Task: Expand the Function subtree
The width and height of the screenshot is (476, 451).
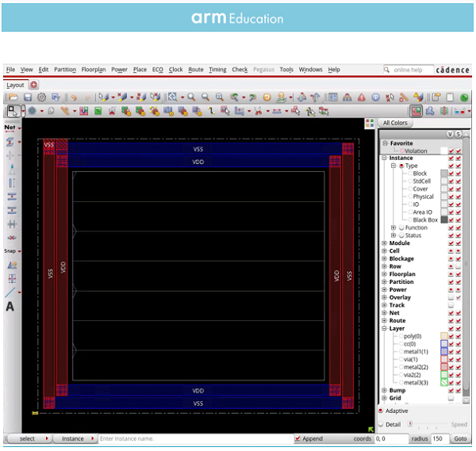Action: click(393, 227)
